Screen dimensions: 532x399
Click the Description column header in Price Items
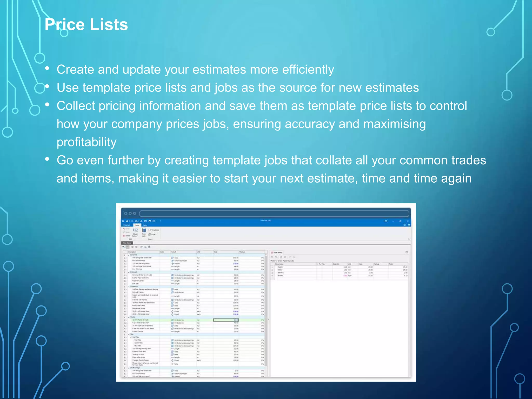coord(143,252)
